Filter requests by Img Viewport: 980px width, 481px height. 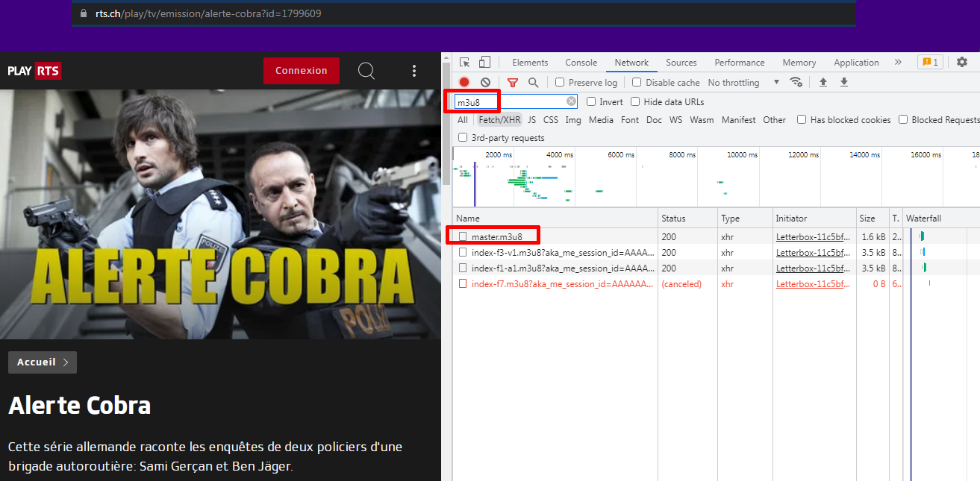(573, 120)
